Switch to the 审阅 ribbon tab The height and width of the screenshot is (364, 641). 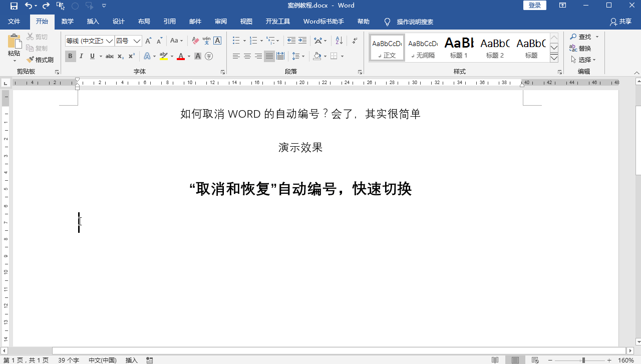(221, 22)
